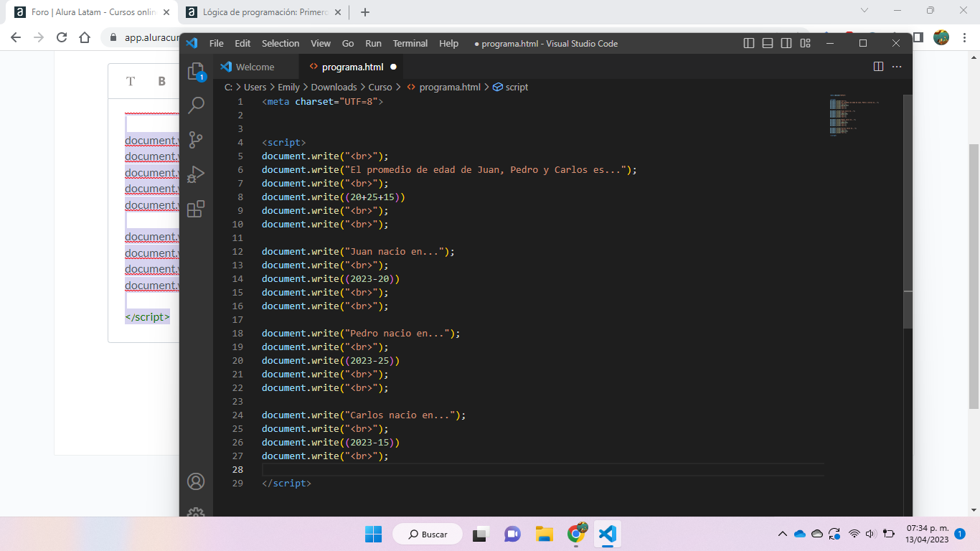Open the Search view in activity bar
The width and height of the screenshot is (980, 551).
[x=196, y=105]
